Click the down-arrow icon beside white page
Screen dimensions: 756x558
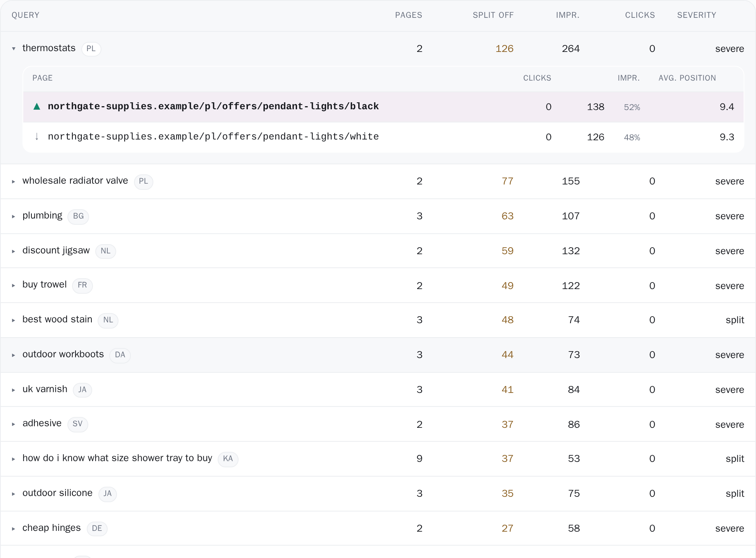(37, 136)
